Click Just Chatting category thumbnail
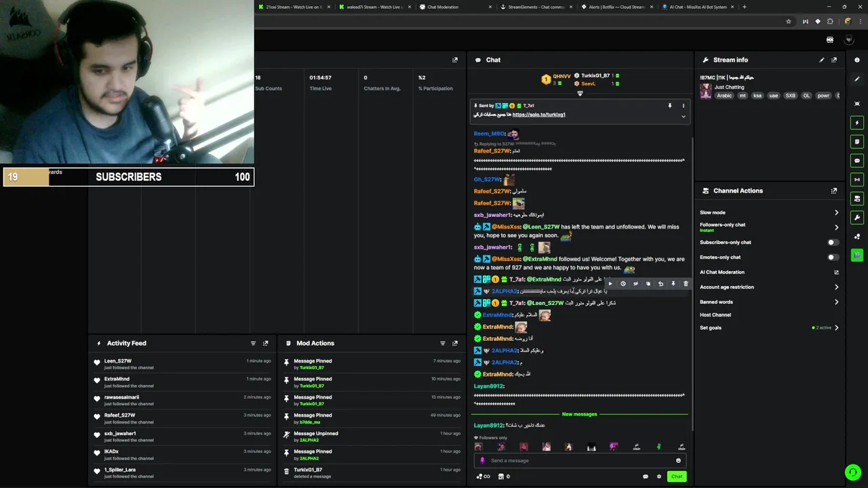868x488 pixels. click(706, 91)
